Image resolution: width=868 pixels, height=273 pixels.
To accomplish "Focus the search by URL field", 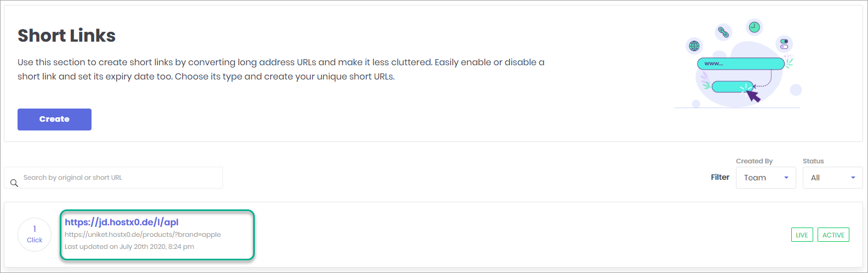I will (x=113, y=178).
